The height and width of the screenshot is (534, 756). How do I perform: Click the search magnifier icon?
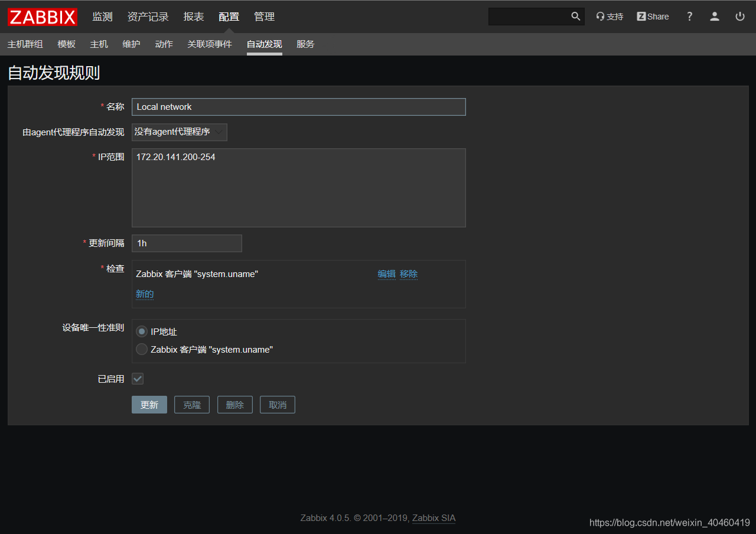[x=576, y=17]
